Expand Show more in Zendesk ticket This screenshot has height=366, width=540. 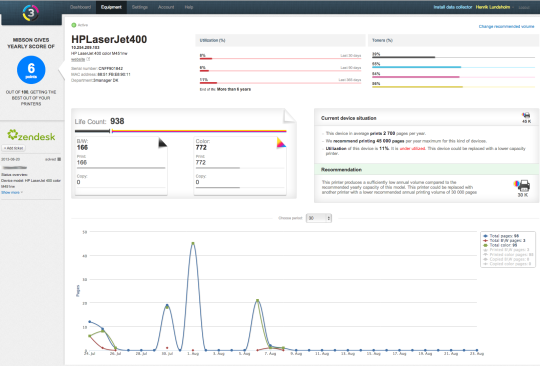tap(12, 192)
